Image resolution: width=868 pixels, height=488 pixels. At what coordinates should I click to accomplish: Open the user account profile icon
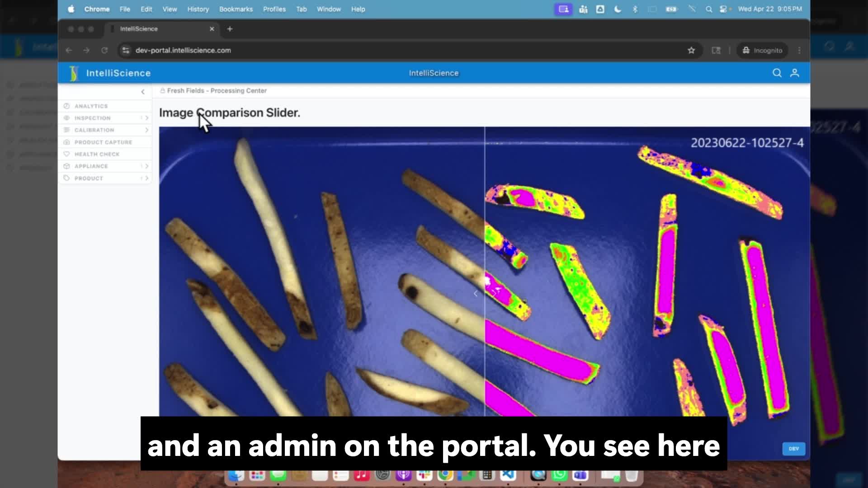[x=794, y=73]
